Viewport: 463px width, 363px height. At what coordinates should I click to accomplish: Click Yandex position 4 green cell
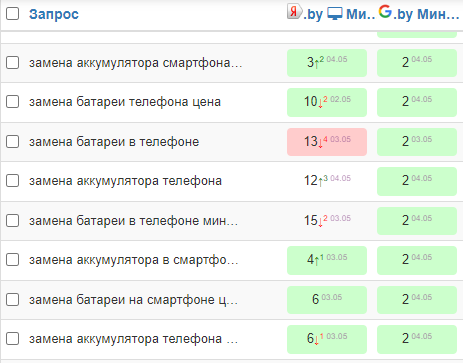click(x=327, y=260)
